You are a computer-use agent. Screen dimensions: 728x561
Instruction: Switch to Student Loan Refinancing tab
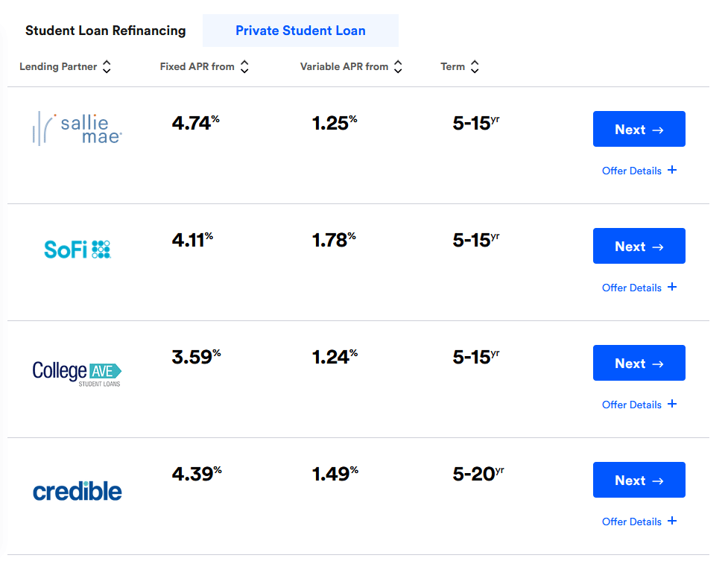pos(105,31)
